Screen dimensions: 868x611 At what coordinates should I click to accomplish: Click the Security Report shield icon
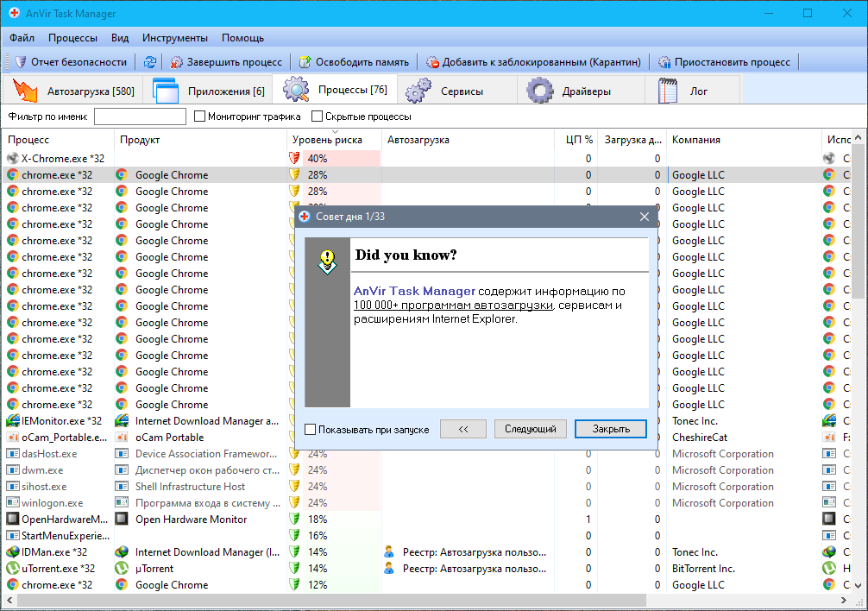21,62
